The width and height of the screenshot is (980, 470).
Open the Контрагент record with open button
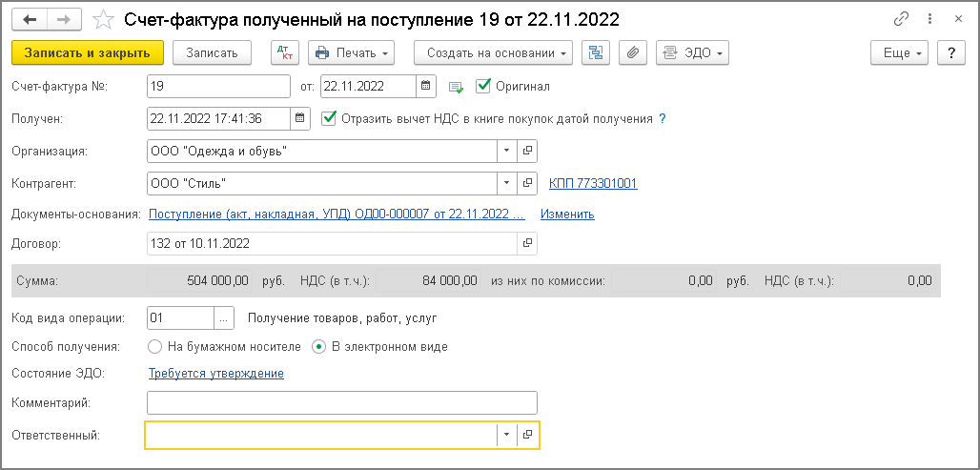527,183
